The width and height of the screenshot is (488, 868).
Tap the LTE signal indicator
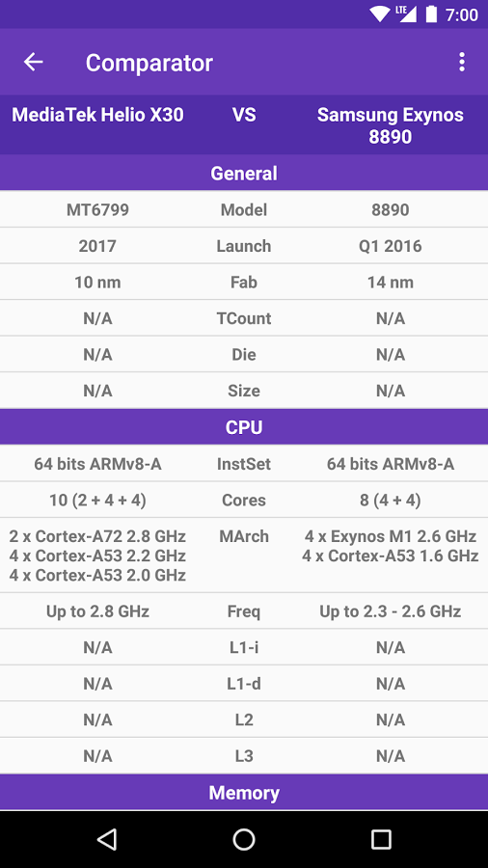[x=406, y=14]
